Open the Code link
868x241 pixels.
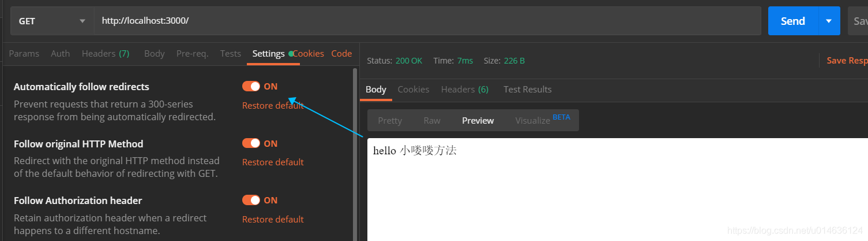[341, 53]
